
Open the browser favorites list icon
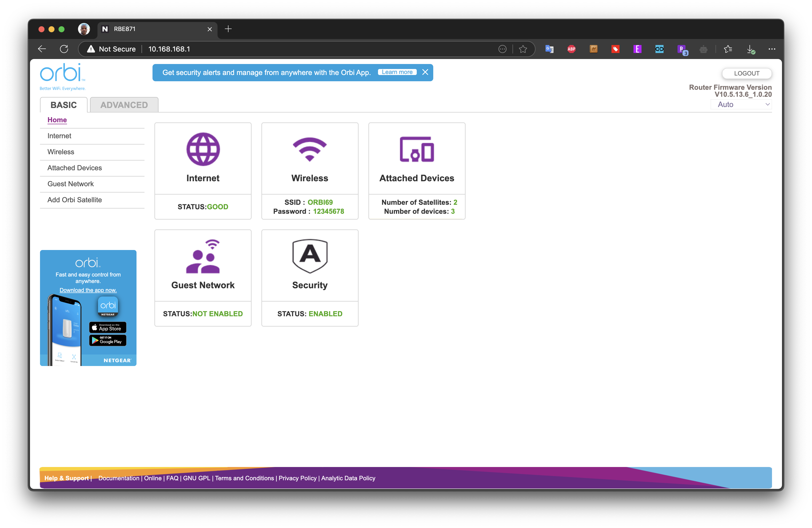(x=728, y=49)
